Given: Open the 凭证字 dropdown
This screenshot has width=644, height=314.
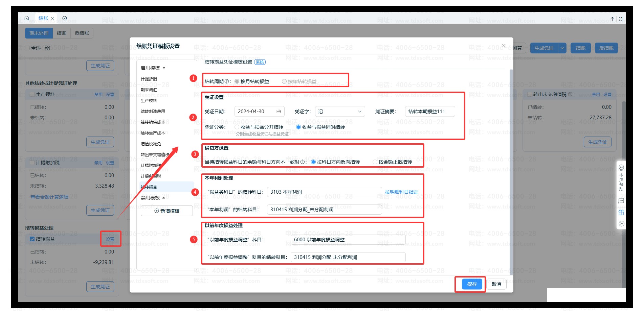Looking at the screenshot, I should point(340,112).
